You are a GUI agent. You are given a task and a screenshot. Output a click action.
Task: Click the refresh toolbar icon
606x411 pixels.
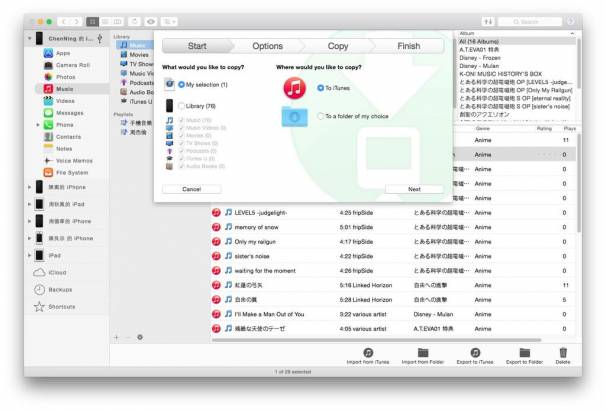tap(134, 22)
